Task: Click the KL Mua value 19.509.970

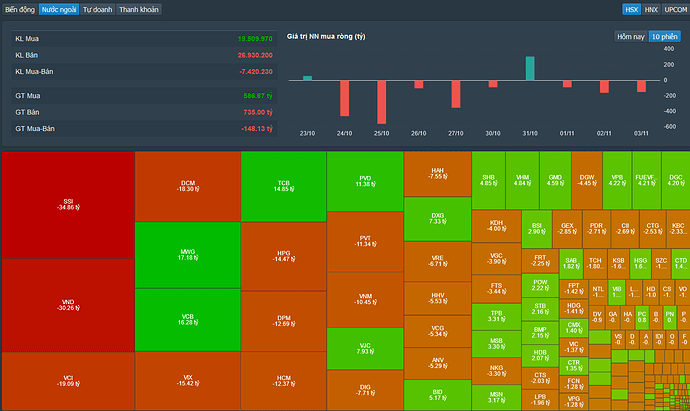Action: click(x=255, y=39)
